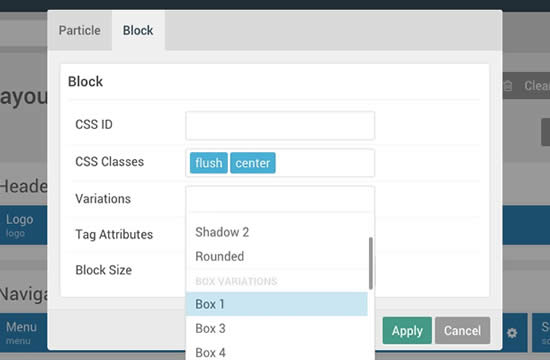Select the Box 1 variation option
The height and width of the screenshot is (360, 550).
(277, 304)
